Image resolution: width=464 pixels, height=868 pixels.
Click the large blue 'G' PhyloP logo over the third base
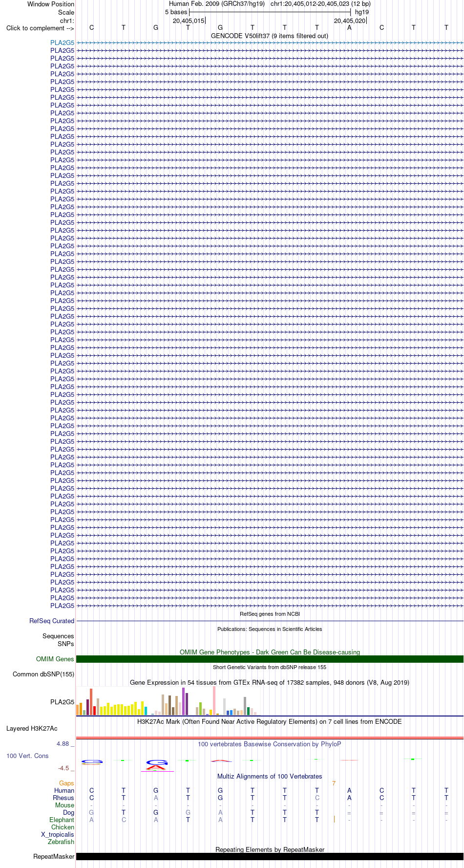click(157, 762)
